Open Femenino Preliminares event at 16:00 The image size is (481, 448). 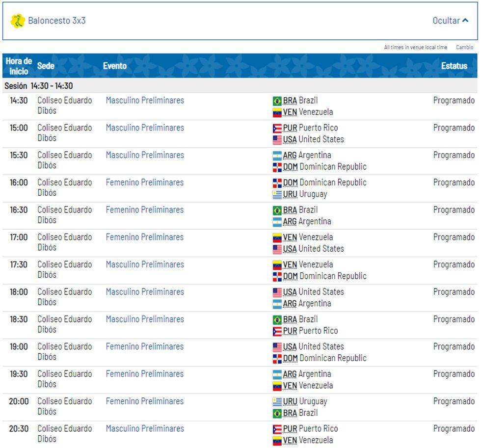[144, 183]
